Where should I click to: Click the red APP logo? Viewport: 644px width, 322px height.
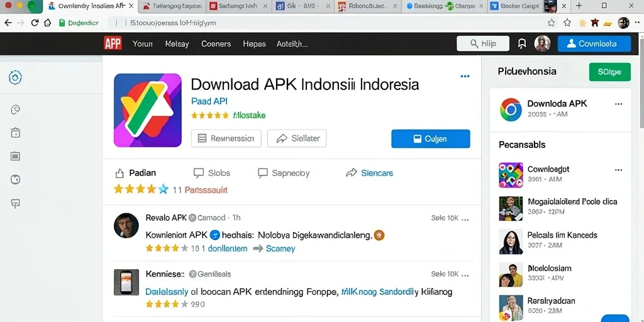tap(113, 43)
